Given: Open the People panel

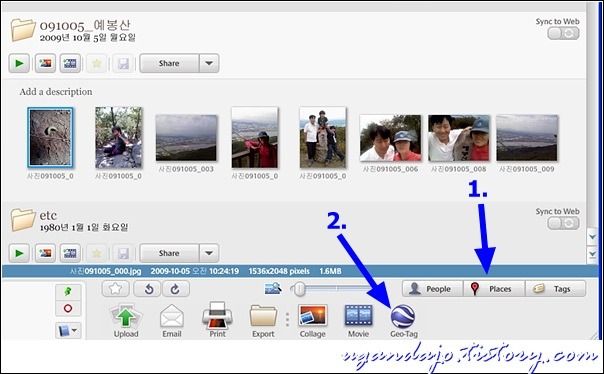Looking at the screenshot, I should [x=432, y=288].
